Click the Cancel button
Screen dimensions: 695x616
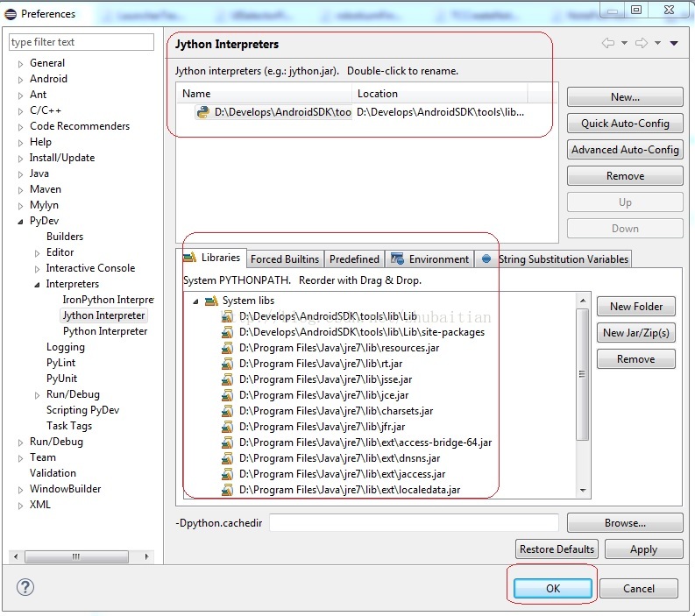point(639,588)
